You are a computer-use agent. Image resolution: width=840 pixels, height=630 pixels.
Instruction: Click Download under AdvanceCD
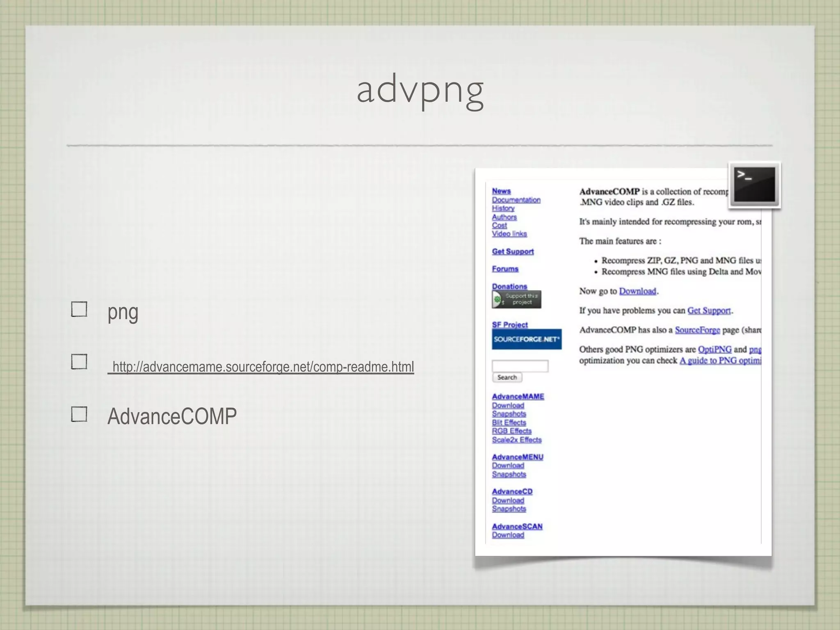point(508,500)
